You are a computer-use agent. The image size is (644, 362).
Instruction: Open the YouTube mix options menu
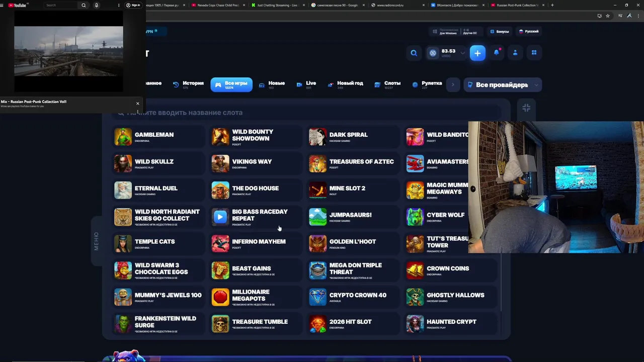pos(137,112)
